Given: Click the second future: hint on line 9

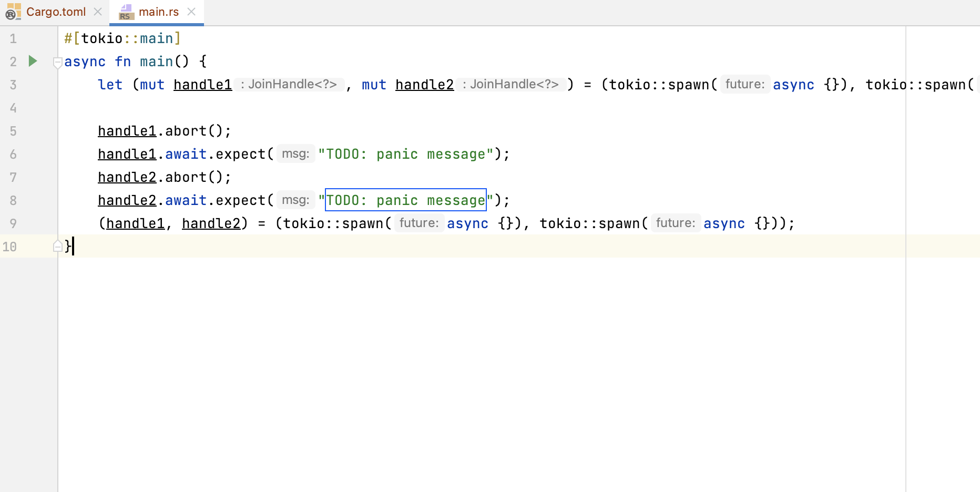Looking at the screenshot, I should pos(676,223).
